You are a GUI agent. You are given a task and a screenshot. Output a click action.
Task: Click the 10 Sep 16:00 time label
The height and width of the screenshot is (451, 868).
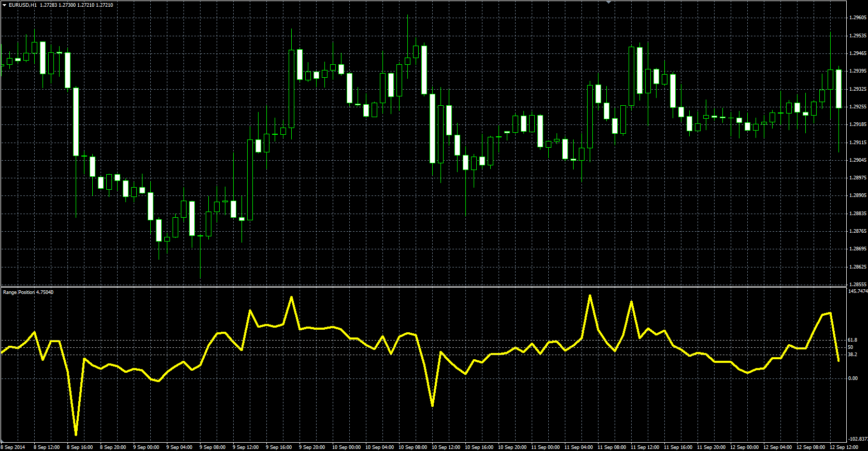click(479, 447)
